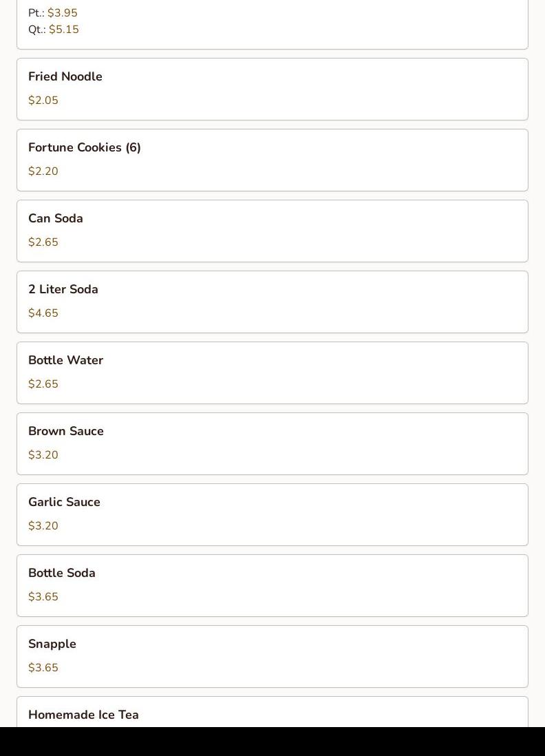Open the Fortune Cookies (6) item

[x=272, y=160]
